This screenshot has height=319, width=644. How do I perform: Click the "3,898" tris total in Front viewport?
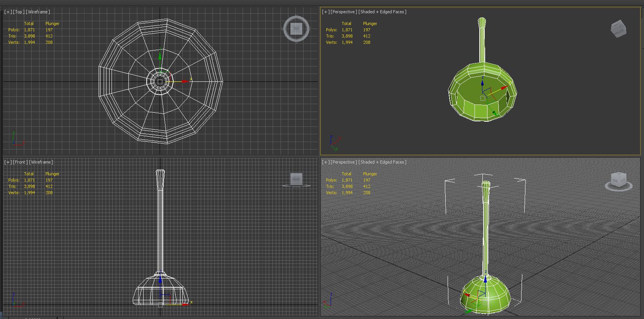(29, 186)
